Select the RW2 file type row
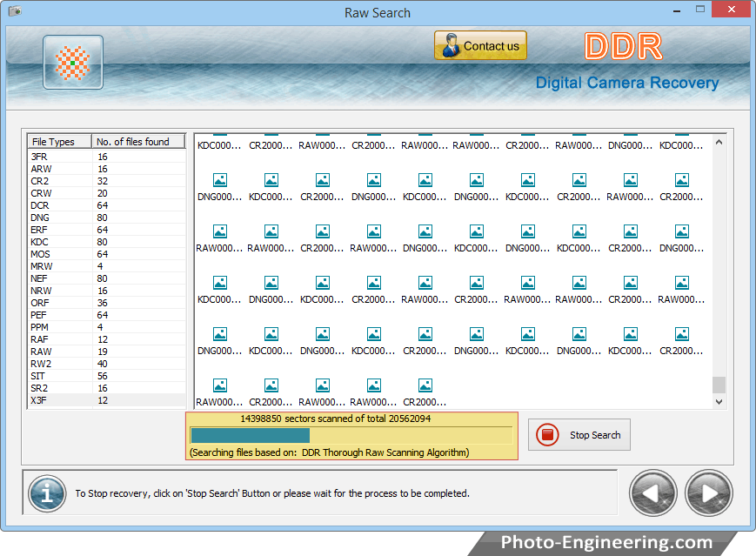 tap(106, 364)
